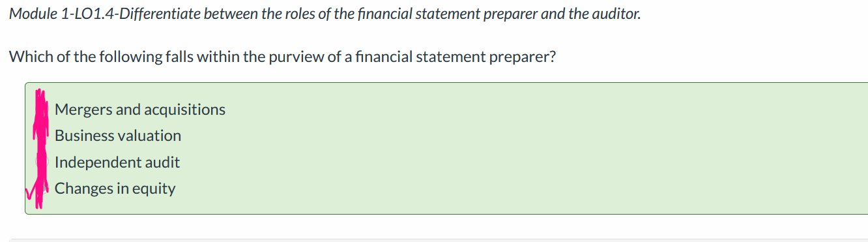
Task: Select the Changes in equity radio button
Action: point(42,189)
